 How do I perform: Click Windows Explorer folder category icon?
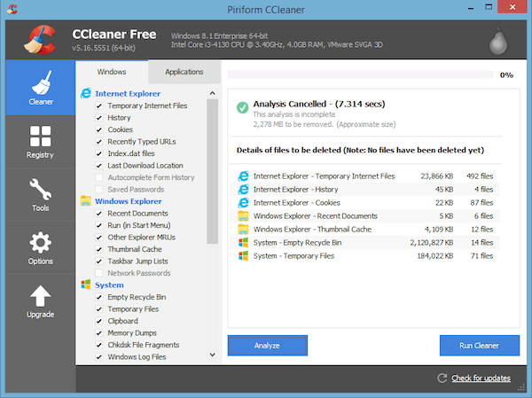click(86, 201)
